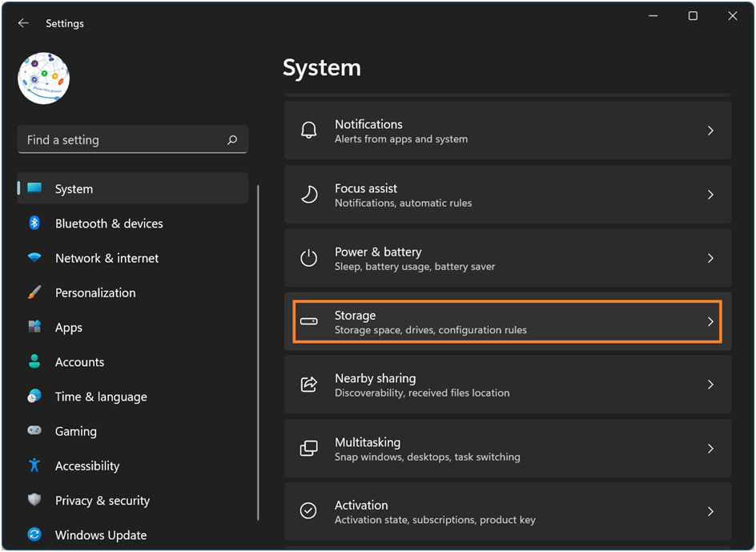Viewport: 756px width, 552px height.
Task: Click the Nearby sharing share icon
Action: (x=308, y=385)
